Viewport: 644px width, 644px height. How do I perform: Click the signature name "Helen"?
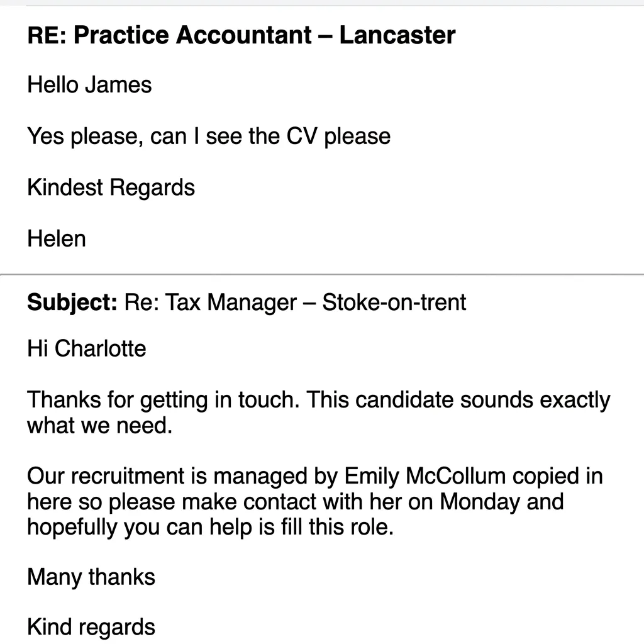pyautogui.click(x=56, y=238)
